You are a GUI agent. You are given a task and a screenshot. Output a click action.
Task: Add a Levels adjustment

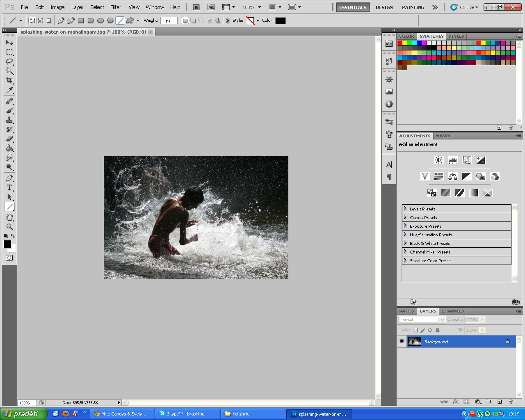pos(453,160)
